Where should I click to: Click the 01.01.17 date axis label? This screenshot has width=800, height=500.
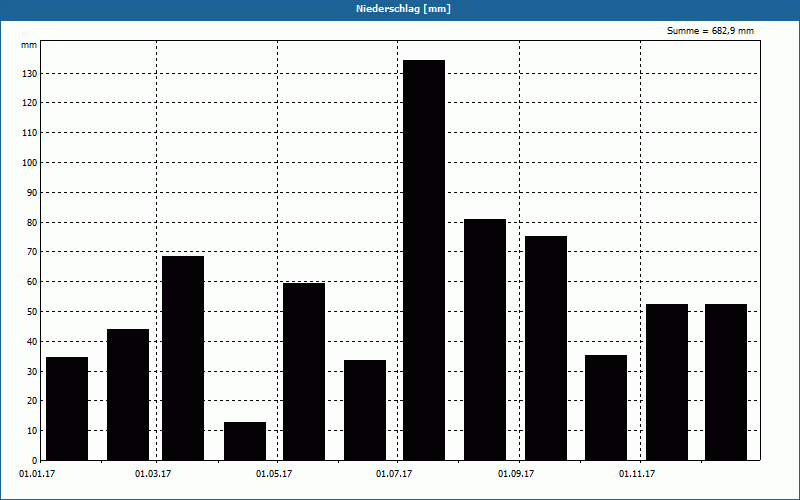(x=37, y=474)
